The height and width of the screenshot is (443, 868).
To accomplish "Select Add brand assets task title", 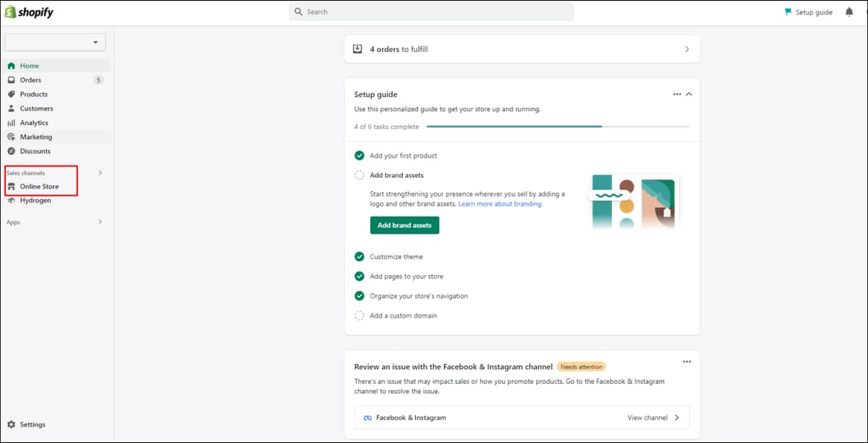I will coord(396,175).
